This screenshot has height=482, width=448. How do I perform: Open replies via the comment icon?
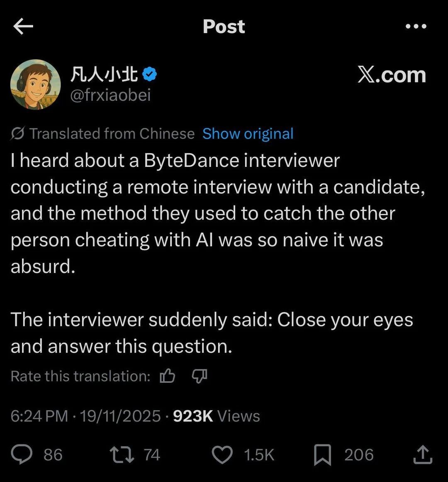click(x=22, y=455)
